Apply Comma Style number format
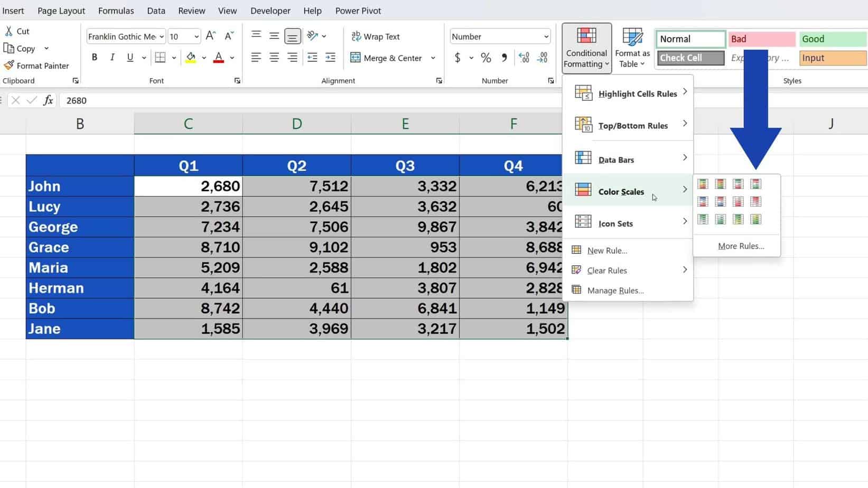The image size is (868, 488). point(503,58)
